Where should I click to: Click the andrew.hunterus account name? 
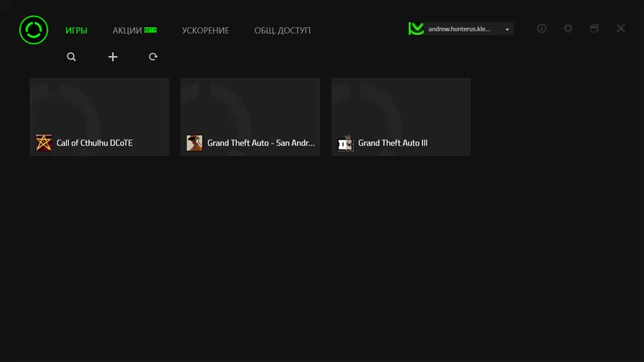click(459, 29)
